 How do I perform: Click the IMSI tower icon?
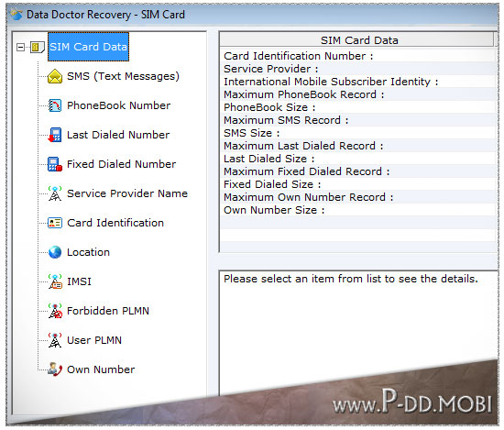tap(55, 281)
